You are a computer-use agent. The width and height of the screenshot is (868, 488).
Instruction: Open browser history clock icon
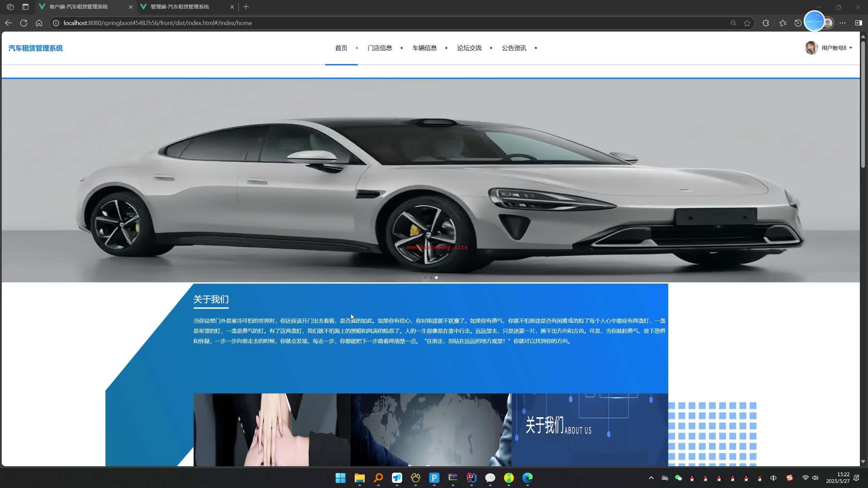coord(798,23)
